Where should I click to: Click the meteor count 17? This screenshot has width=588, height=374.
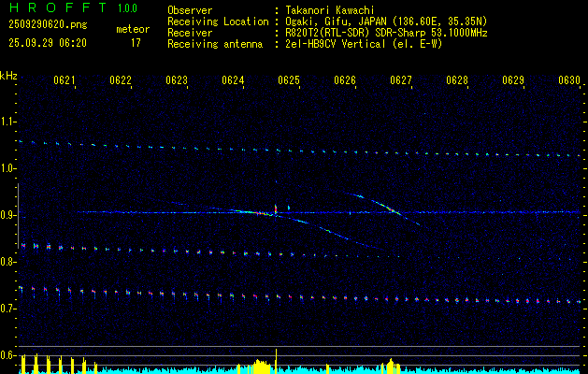[x=136, y=43]
